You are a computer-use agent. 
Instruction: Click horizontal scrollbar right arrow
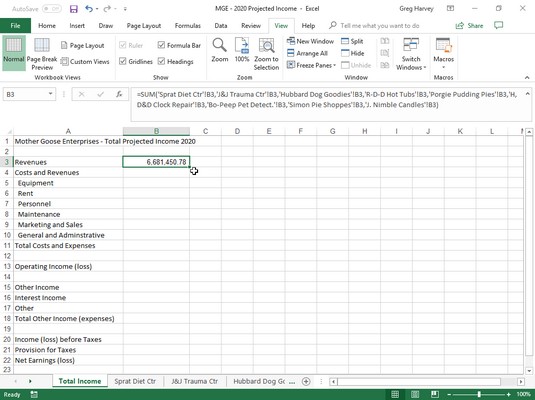[520, 382]
